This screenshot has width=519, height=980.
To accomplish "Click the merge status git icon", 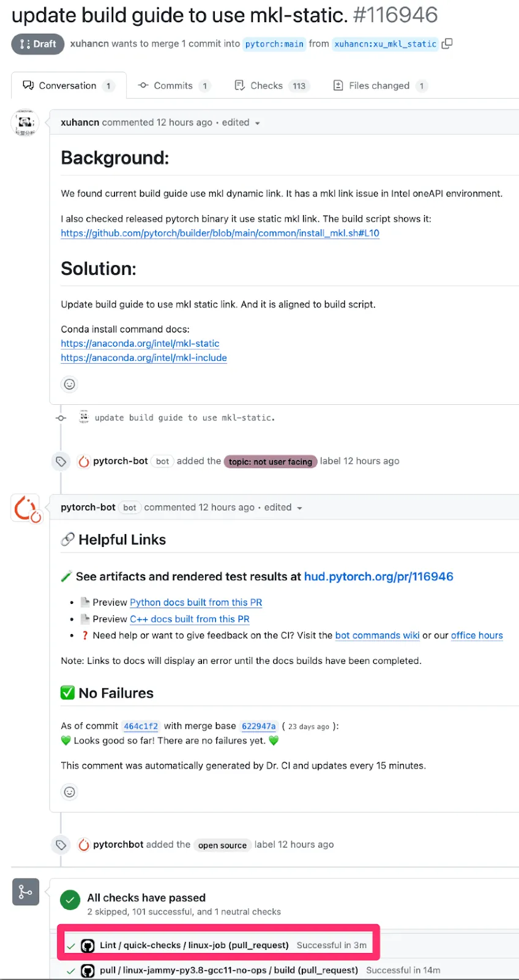I will [x=26, y=892].
